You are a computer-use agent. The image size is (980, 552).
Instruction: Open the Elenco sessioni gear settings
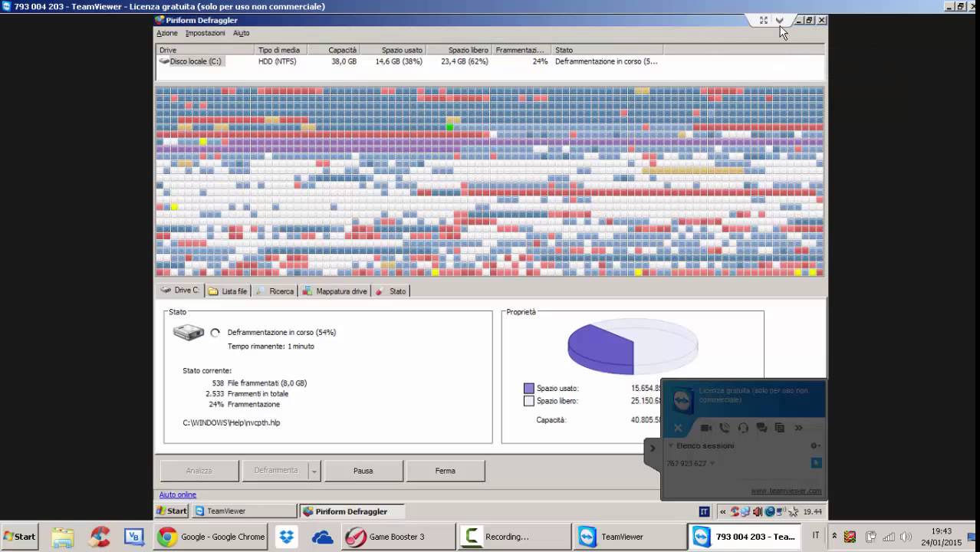(x=815, y=445)
